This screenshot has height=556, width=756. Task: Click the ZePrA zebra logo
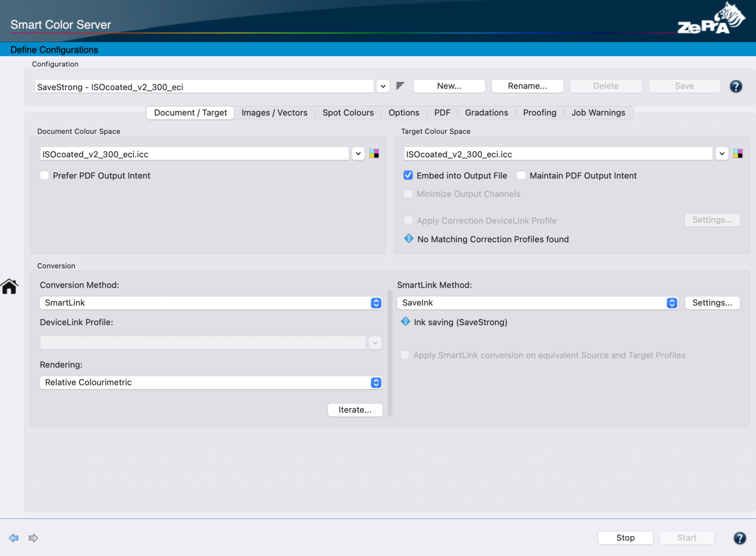[x=711, y=18]
